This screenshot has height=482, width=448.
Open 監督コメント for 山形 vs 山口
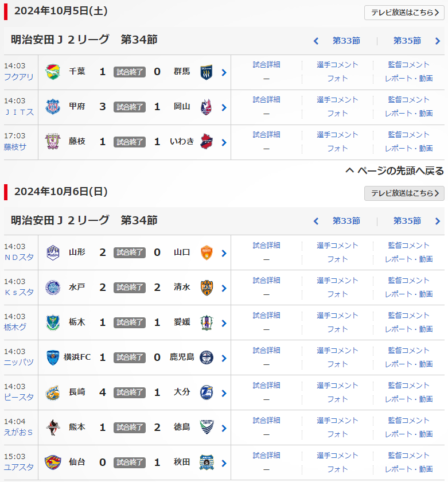pyautogui.click(x=408, y=246)
